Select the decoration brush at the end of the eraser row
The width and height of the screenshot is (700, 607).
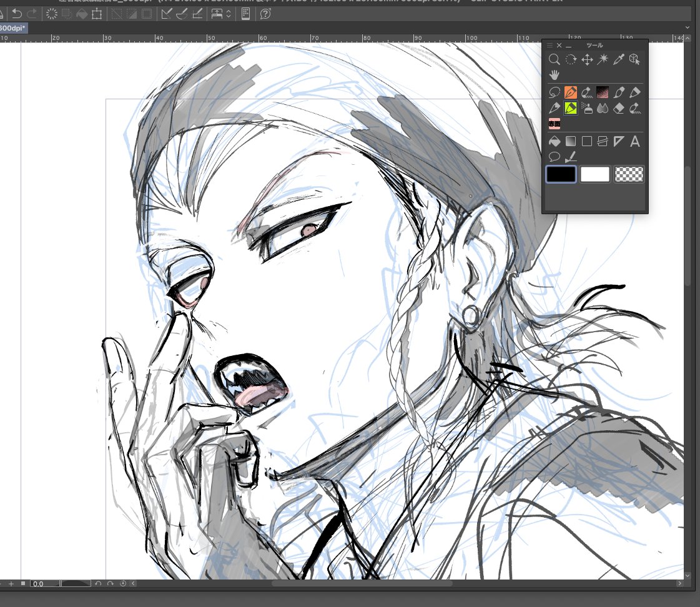point(635,108)
